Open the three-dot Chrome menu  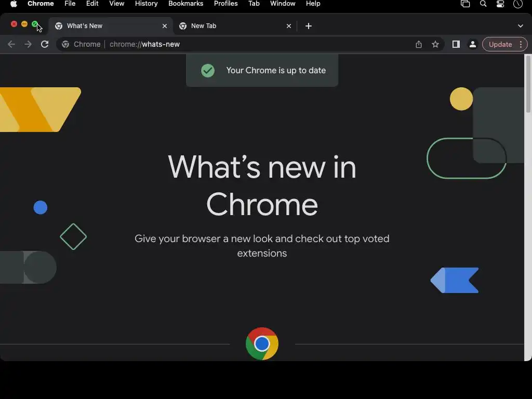521,45
